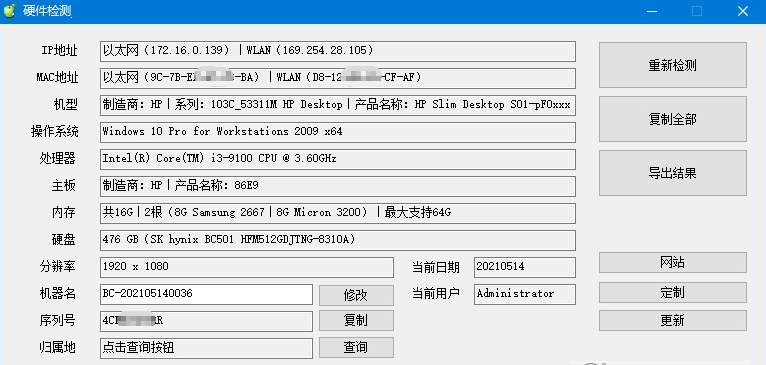Click the 主板 field showing 86E9
Screen dimensions: 766x365
coord(338,186)
